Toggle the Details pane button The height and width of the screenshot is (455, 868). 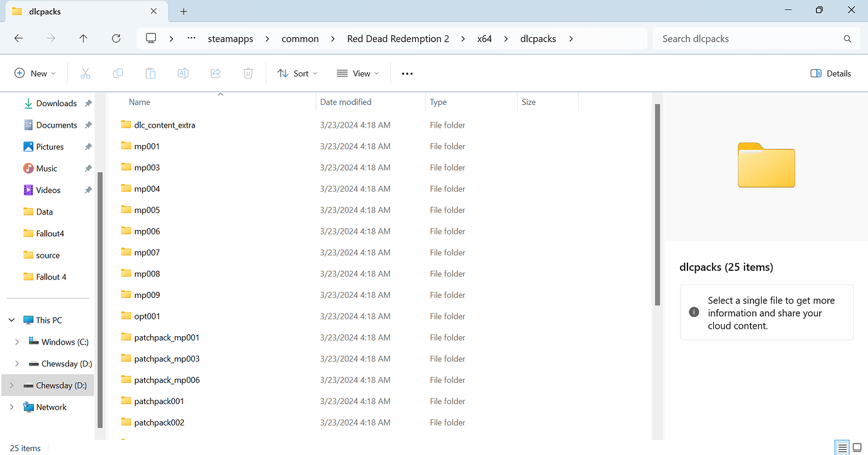830,74
